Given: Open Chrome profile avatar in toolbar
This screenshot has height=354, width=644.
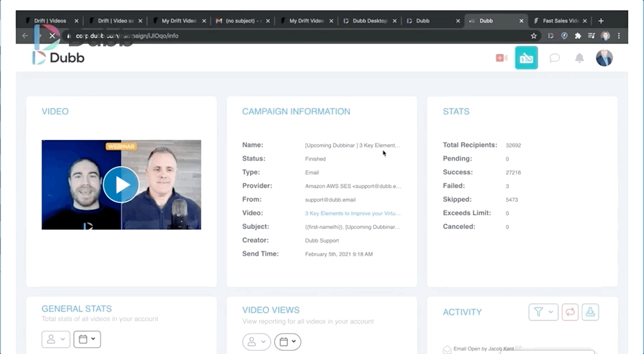Looking at the screenshot, I should 606,36.
